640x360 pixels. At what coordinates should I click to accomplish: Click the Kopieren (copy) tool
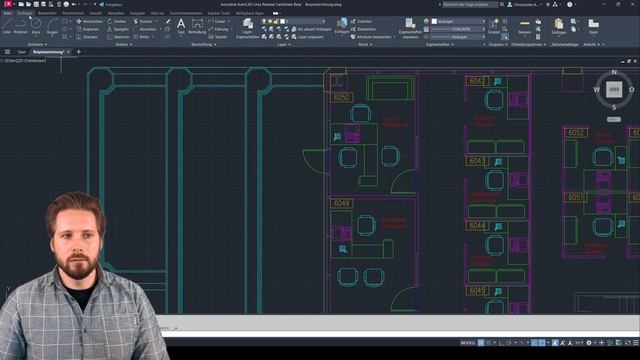(x=87, y=29)
